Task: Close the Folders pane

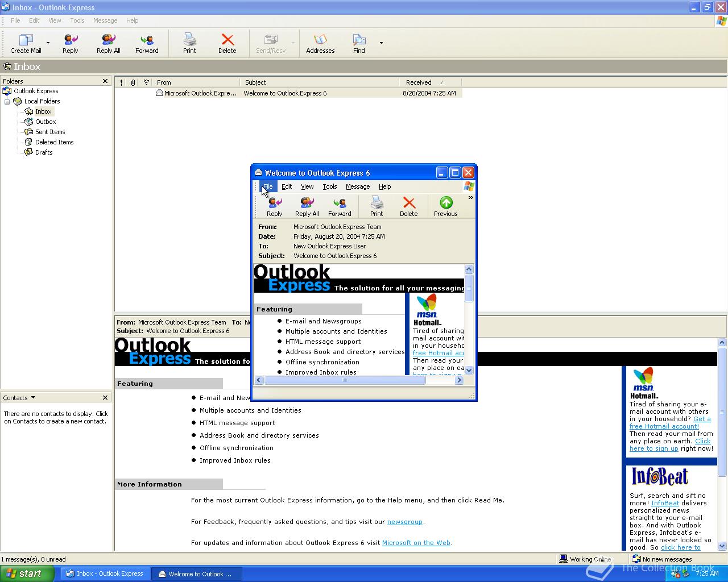Action: [x=105, y=81]
